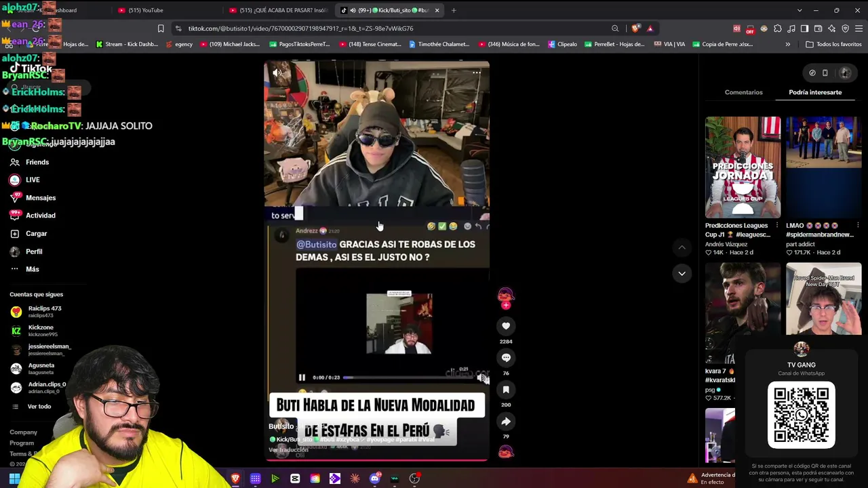Click the browser address bar URL
Image resolution: width=868 pixels, height=488 pixels.
(x=300, y=28)
